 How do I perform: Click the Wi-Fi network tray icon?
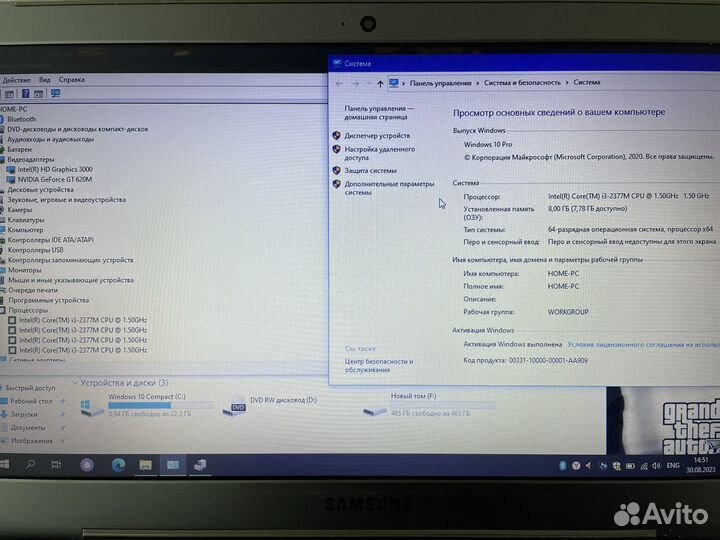[x=644, y=466]
